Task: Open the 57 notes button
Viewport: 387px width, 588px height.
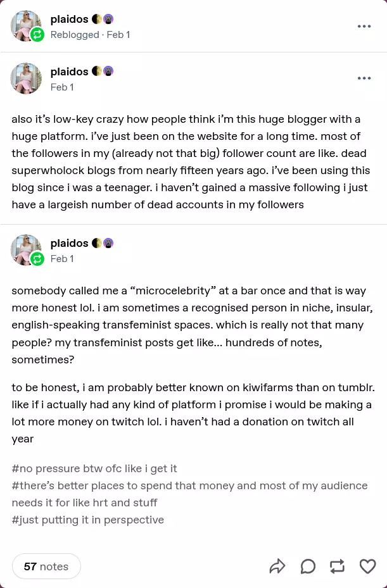Action: pos(46,566)
